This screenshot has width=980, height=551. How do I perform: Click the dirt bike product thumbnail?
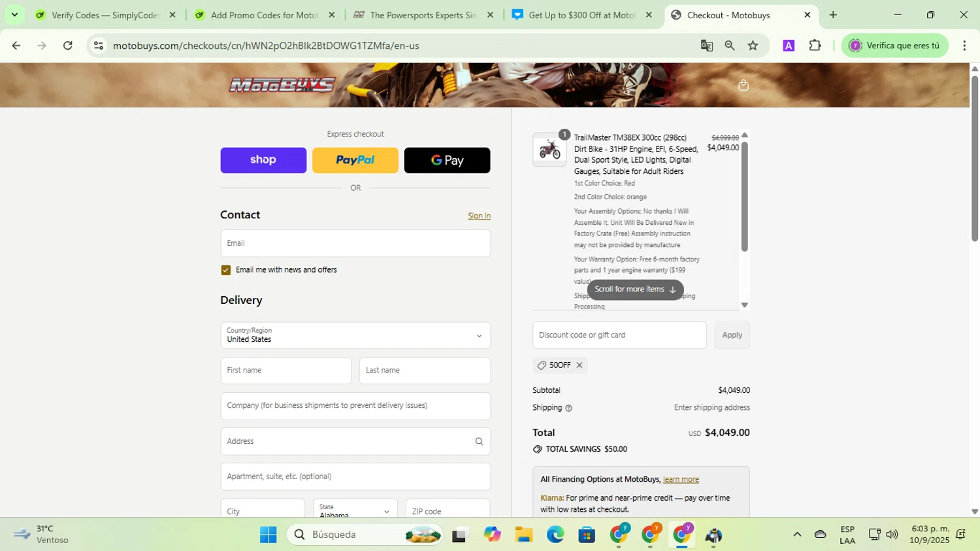click(x=550, y=150)
